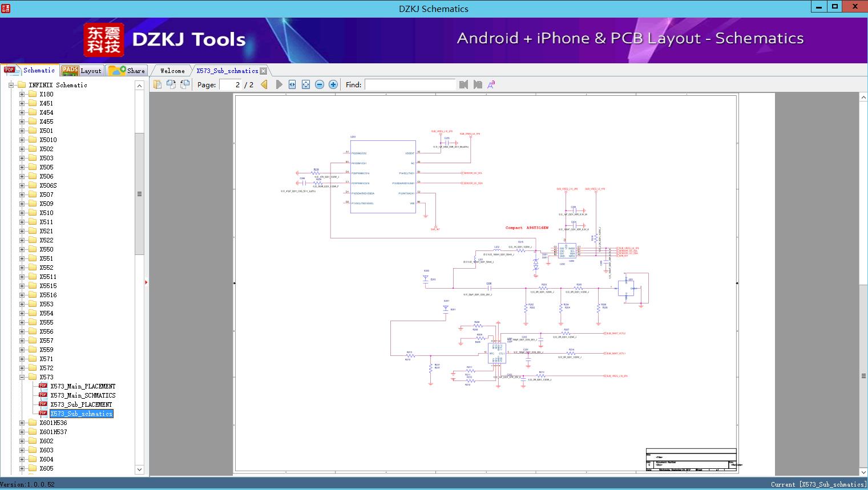Go back a page with the yellow arrow
The height and width of the screenshot is (490, 868).
click(x=264, y=84)
